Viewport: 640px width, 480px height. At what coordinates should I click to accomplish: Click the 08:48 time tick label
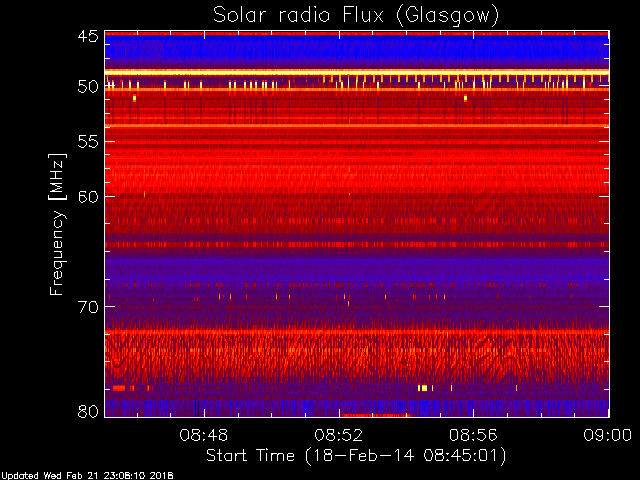204,435
